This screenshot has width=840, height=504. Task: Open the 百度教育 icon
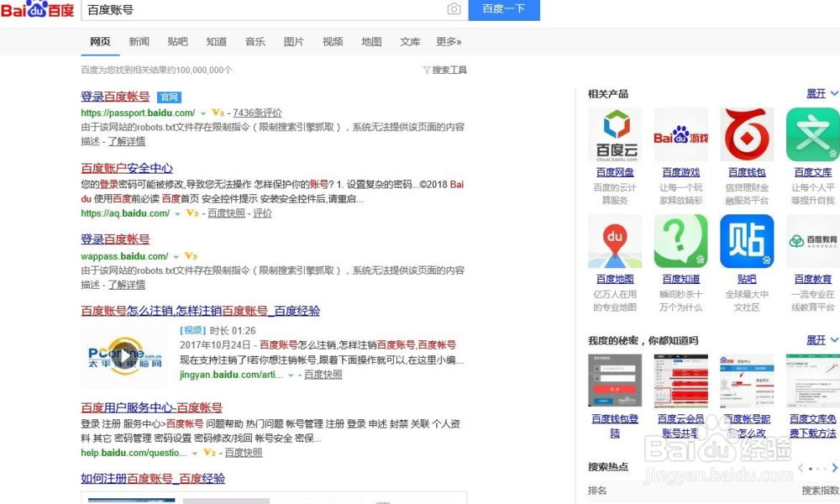[812, 241]
